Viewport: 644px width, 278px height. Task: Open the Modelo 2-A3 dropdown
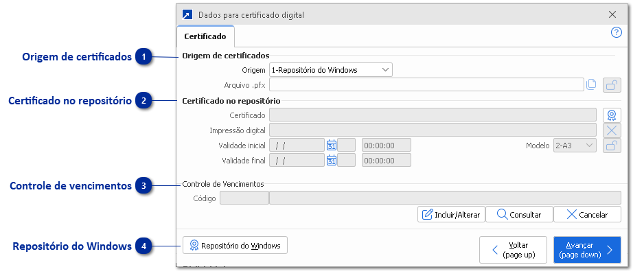pos(575,146)
